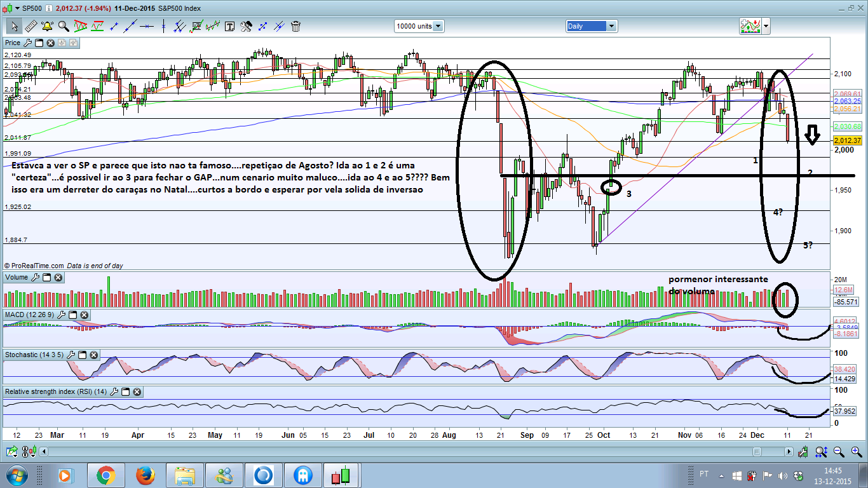Click the trash can delete-objects icon
Viewport: 868px width, 488px height.
click(296, 26)
